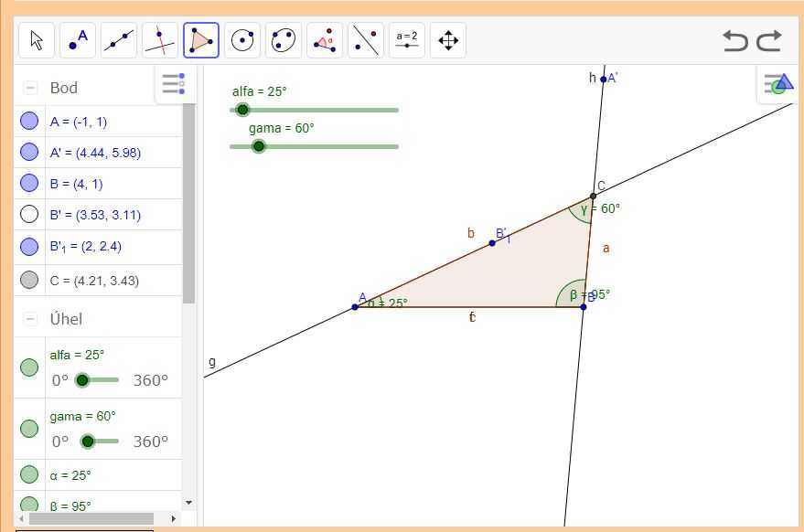Select the Polygon tool
The image size is (804, 532).
(x=201, y=40)
